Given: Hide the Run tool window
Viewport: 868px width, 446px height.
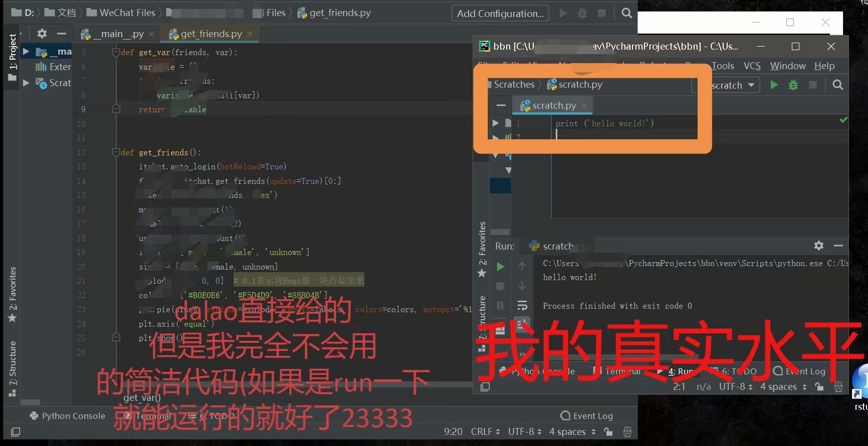Looking at the screenshot, I should (838, 246).
